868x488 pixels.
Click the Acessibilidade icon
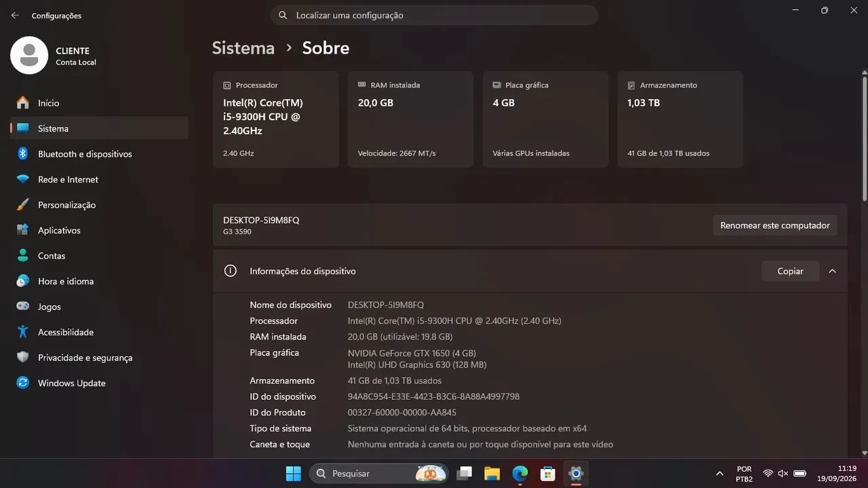(x=23, y=332)
